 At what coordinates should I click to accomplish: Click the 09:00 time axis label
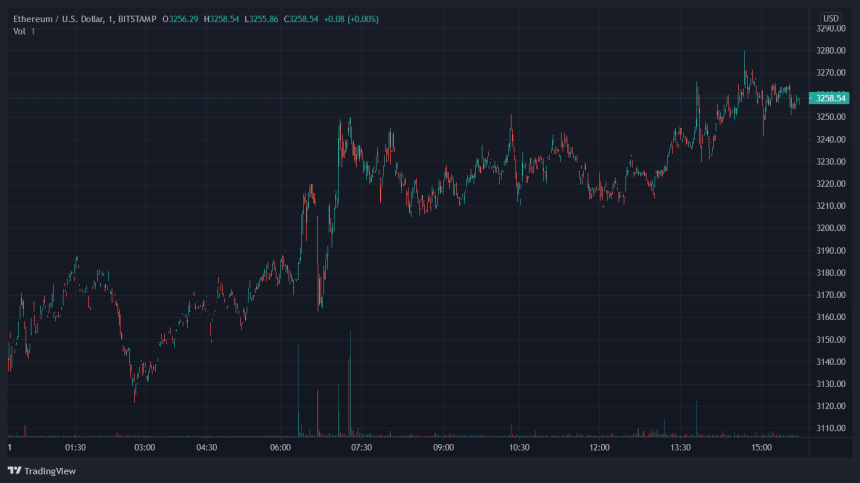pos(444,448)
